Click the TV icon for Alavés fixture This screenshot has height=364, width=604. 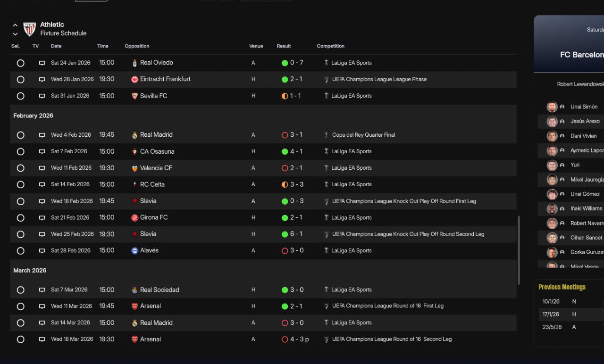tap(42, 251)
